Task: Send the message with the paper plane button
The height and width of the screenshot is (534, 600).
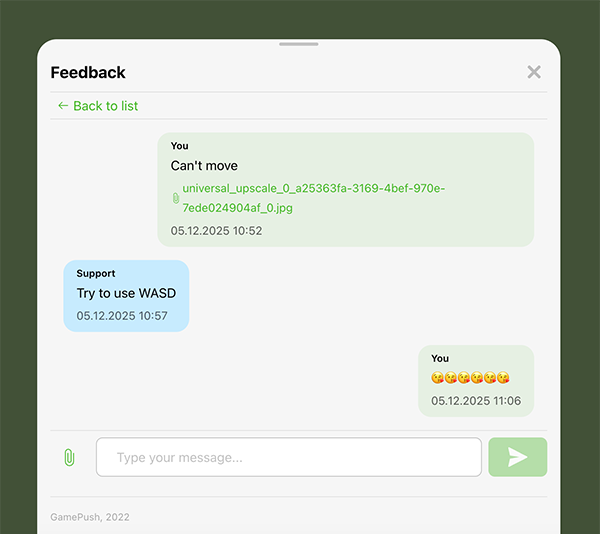Action: [x=518, y=457]
